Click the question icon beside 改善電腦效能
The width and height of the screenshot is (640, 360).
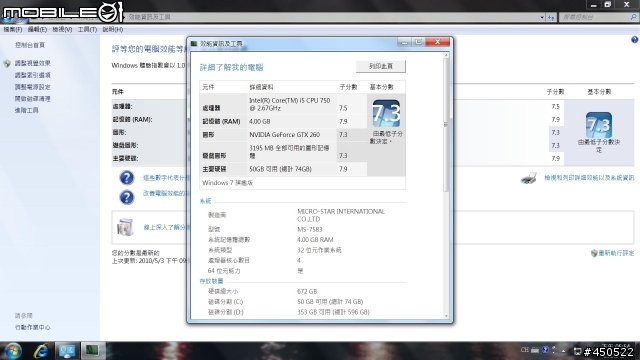click(127, 197)
